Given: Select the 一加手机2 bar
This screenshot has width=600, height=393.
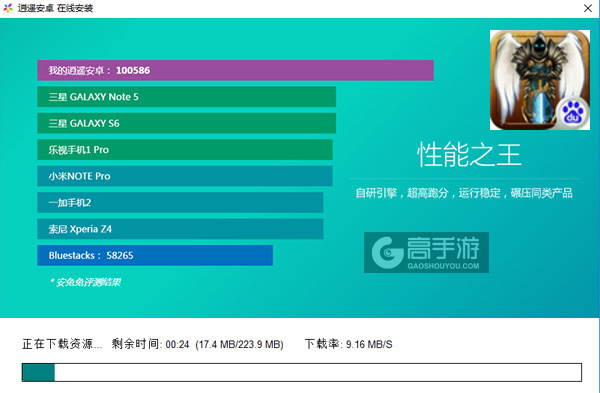Looking at the screenshot, I should coord(180,202).
